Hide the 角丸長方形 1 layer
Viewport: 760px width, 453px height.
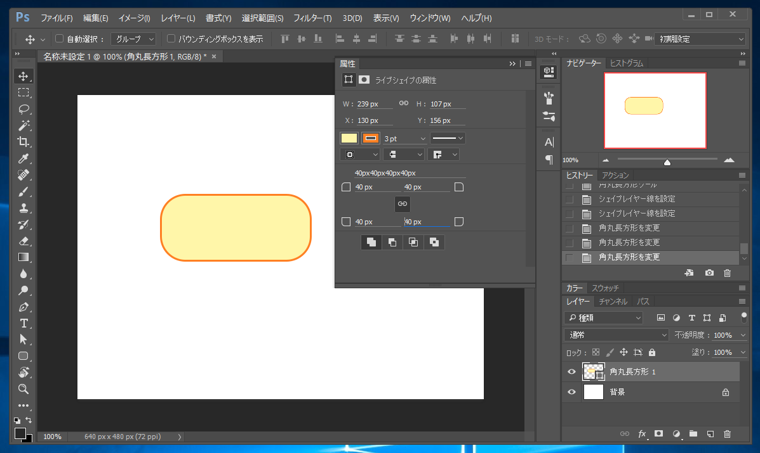(572, 372)
